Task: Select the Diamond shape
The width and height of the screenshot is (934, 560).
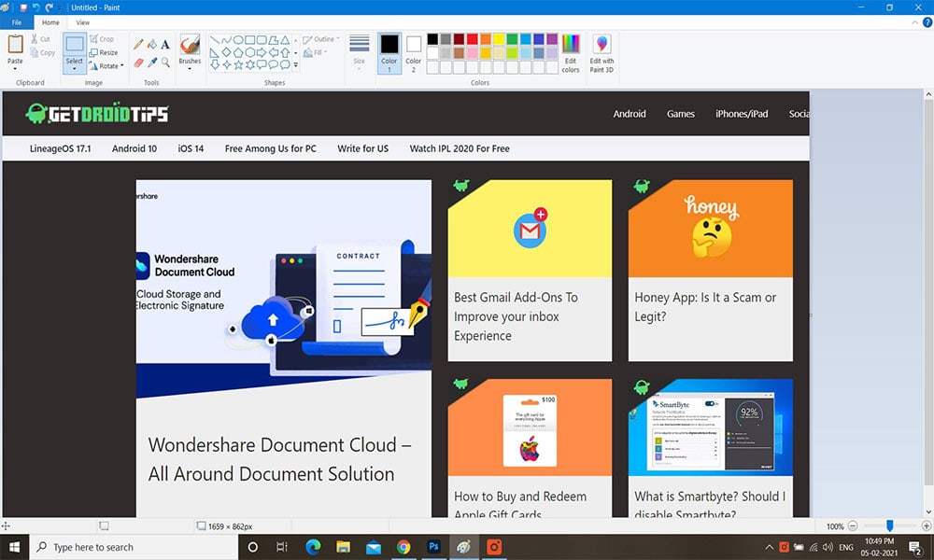Action: [x=226, y=52]
